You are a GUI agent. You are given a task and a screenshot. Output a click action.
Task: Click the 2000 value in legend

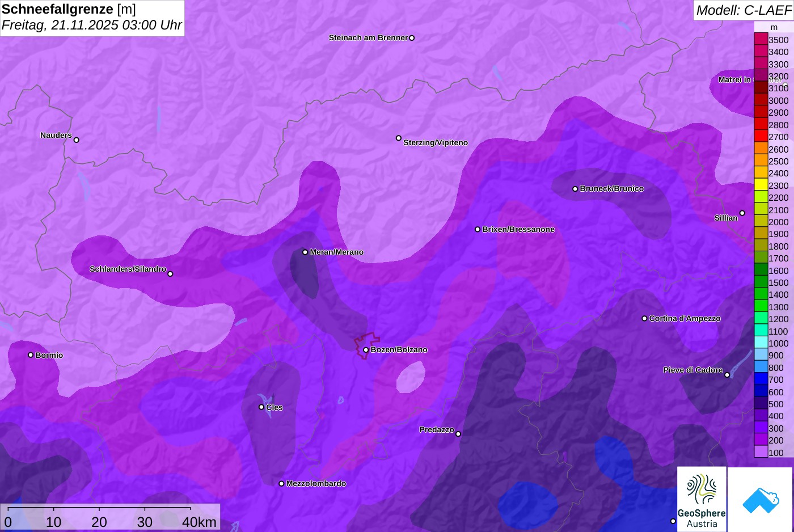coord(778,222)
